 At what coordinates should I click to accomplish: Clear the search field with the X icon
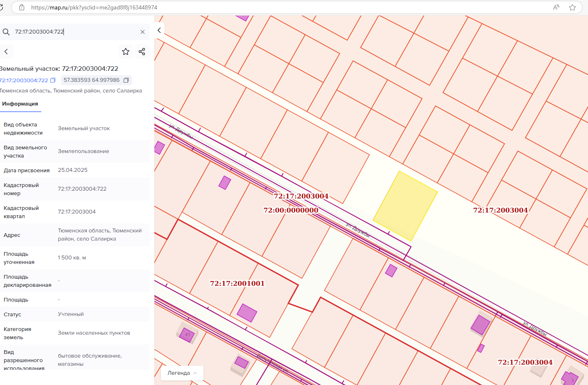pyautogui.click(x=142, y=32)
